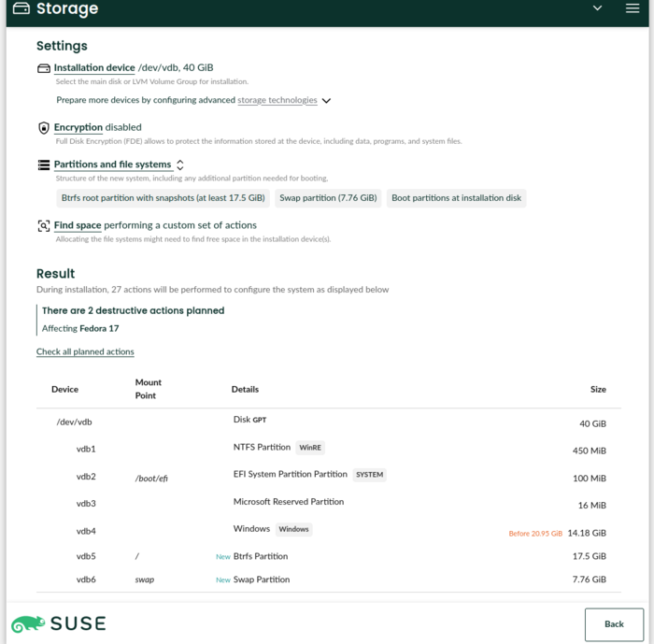Click the partitions list icon
The width and height of the screenshot is (654, 644).
43,165
